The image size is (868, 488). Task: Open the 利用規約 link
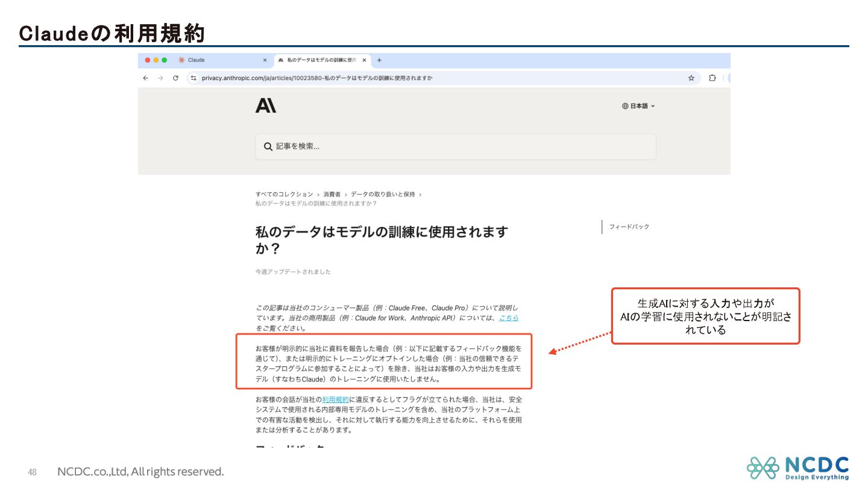tap(335, 399)
